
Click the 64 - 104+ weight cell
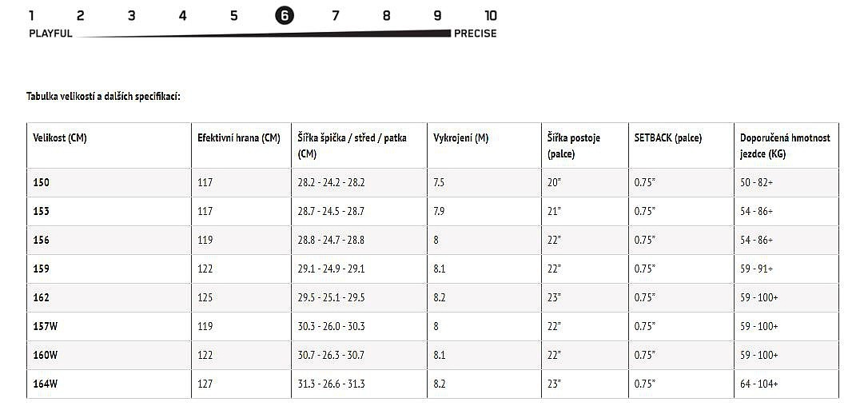(759, 384)
